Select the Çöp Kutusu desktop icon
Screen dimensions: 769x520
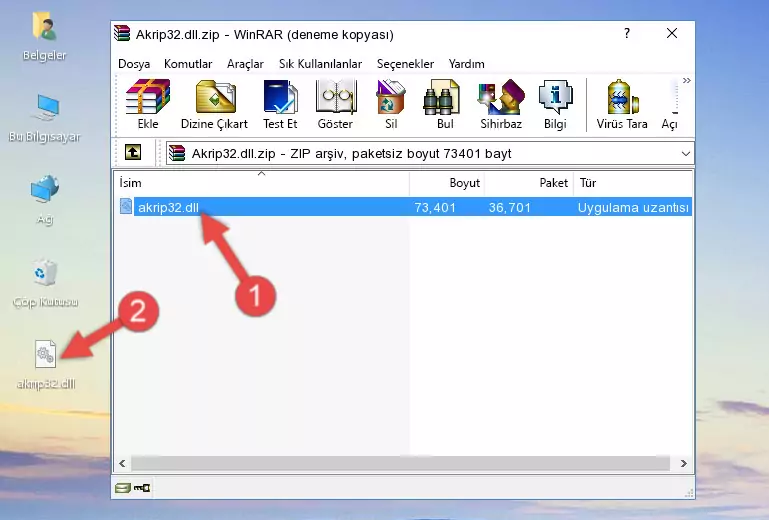click(45, 283)
